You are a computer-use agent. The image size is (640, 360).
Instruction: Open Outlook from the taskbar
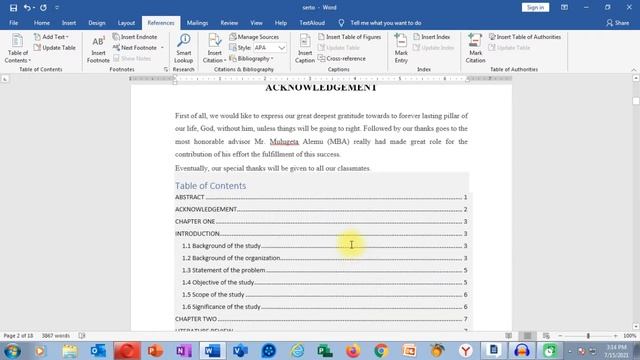point(98,351)
